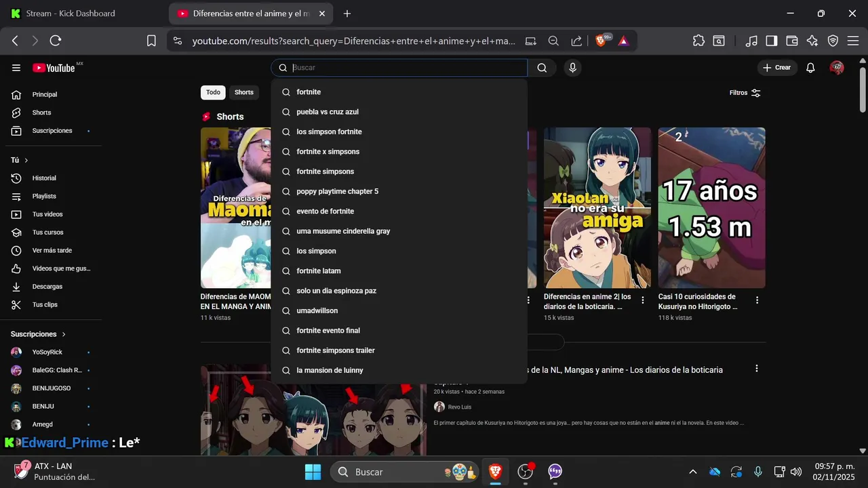The height and width of the screenshot is (488, 868).
Task: Open BENIJUGOSO channel subscription
Action: coord(52,388)
